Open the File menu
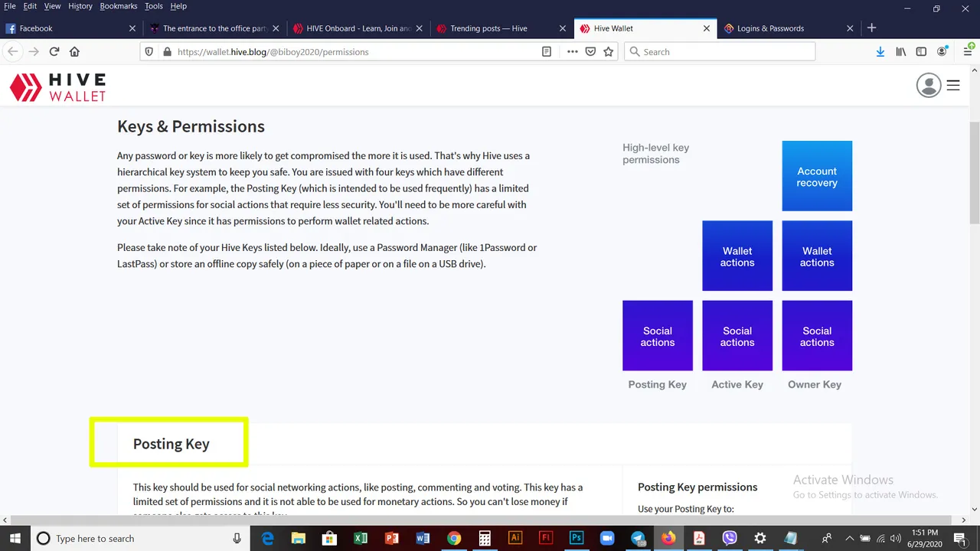The height and width of the screenshot is (551, 980). pos(10,6)
